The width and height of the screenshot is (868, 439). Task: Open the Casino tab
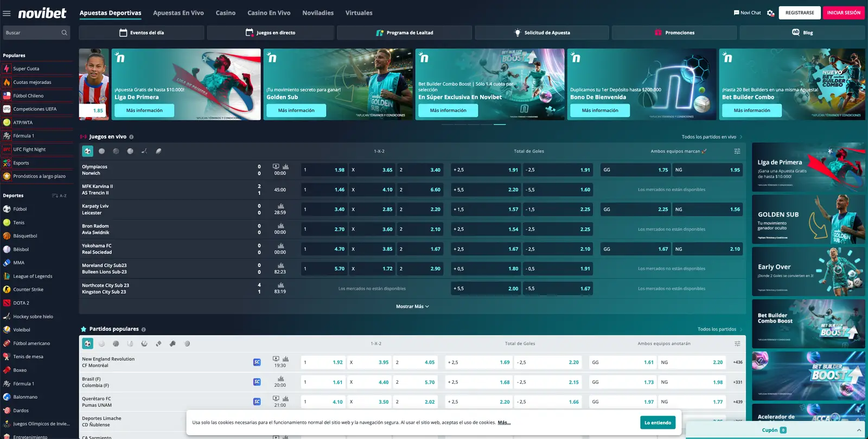pyautogui.click(x=226, y=13)
